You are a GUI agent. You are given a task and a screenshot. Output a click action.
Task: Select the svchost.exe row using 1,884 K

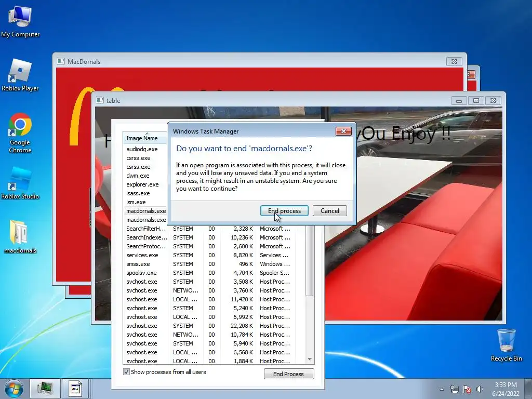click(214, 361)
